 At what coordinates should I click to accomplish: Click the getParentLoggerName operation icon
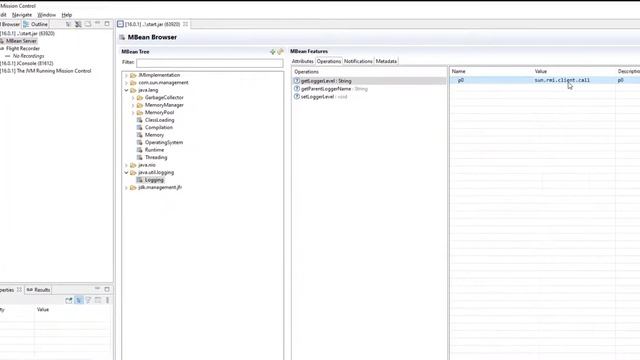pyautogui.click(x=297, y=89)
